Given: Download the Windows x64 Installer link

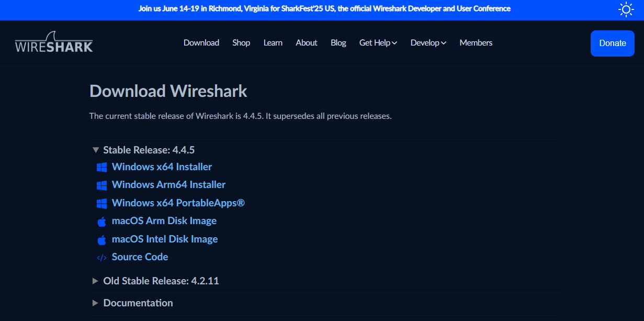Looking at the screenshot, I should (x=162, y=167).
